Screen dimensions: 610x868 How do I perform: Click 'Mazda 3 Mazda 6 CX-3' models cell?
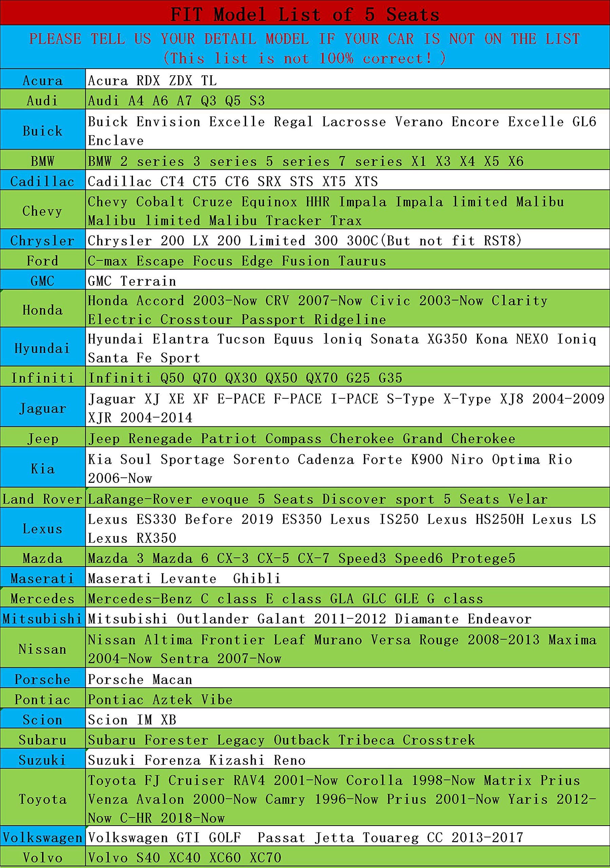pos(347,557)
